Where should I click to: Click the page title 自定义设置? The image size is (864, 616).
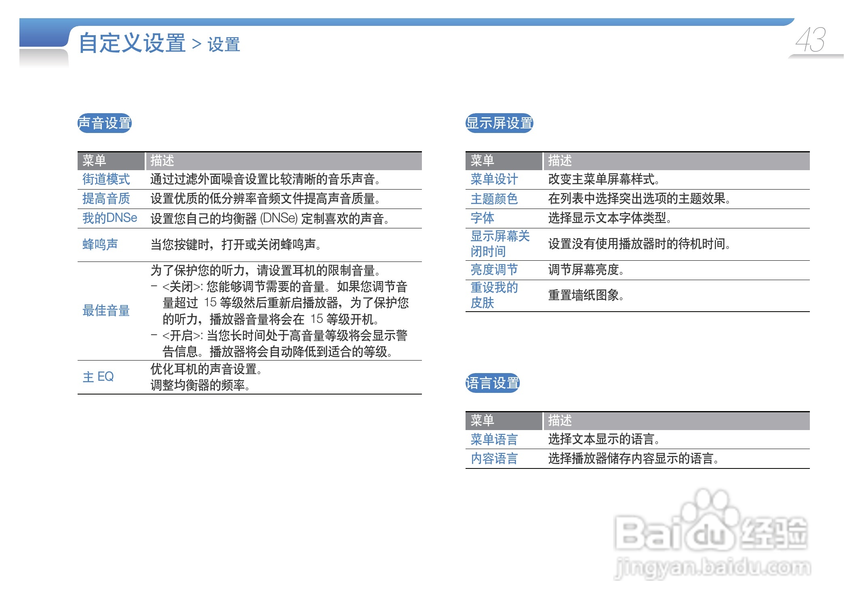132,43
